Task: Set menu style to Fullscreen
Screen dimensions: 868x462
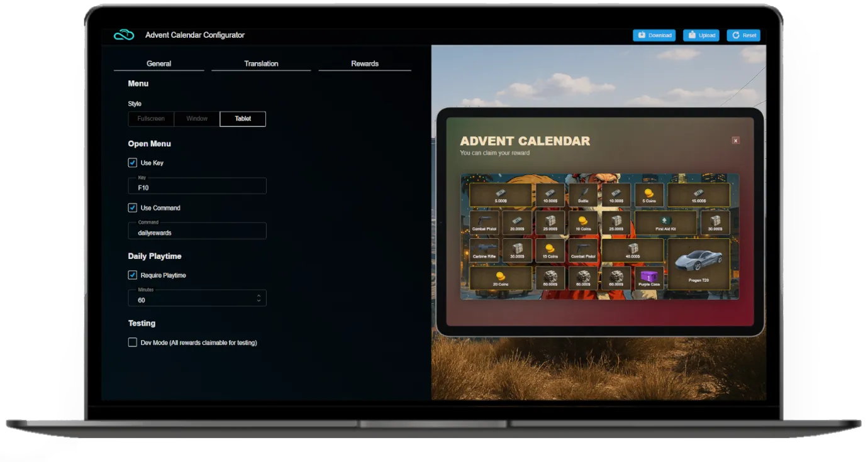Action: 151,119
